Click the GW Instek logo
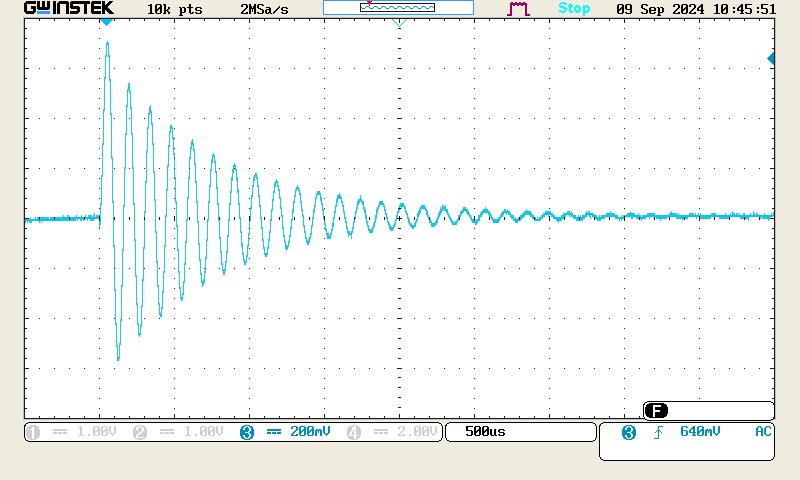The width and height of the screenshot is (800, 480). tap(69, 8)
